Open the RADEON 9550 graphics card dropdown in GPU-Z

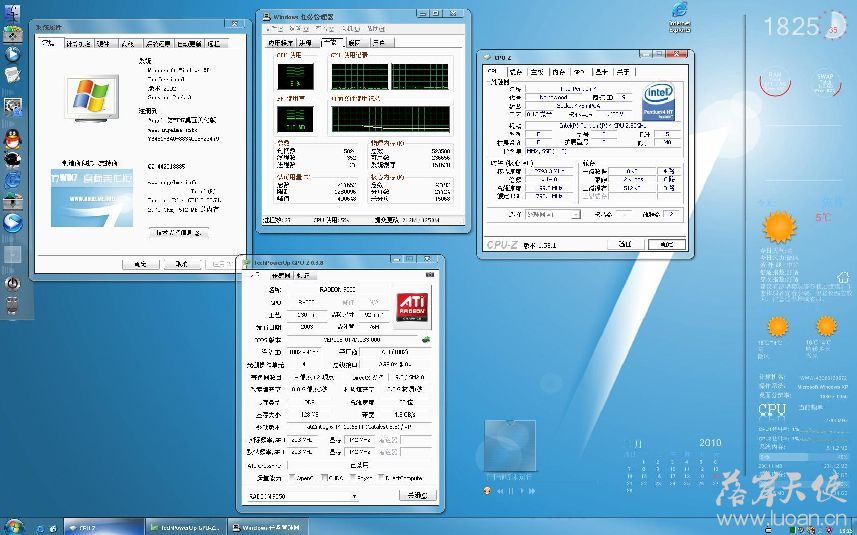tap(302, 496)
